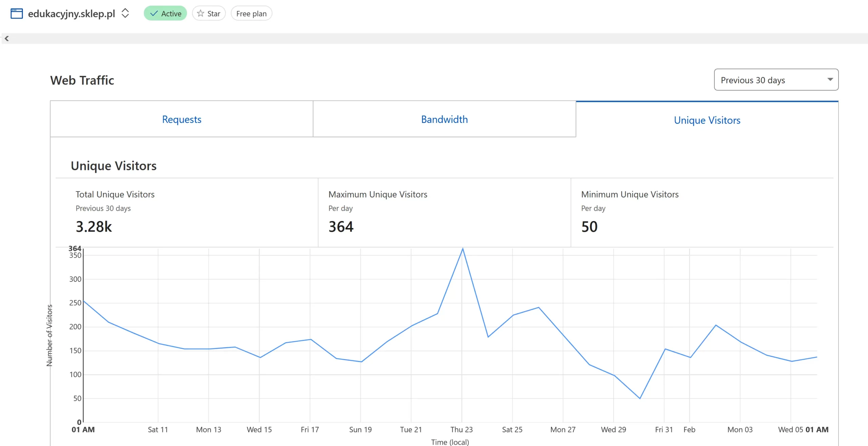This screenshot has height=446, width=868.
Task: Click the Sat 25 axis label
Action: pyautogui.click(x=512, y=429)
